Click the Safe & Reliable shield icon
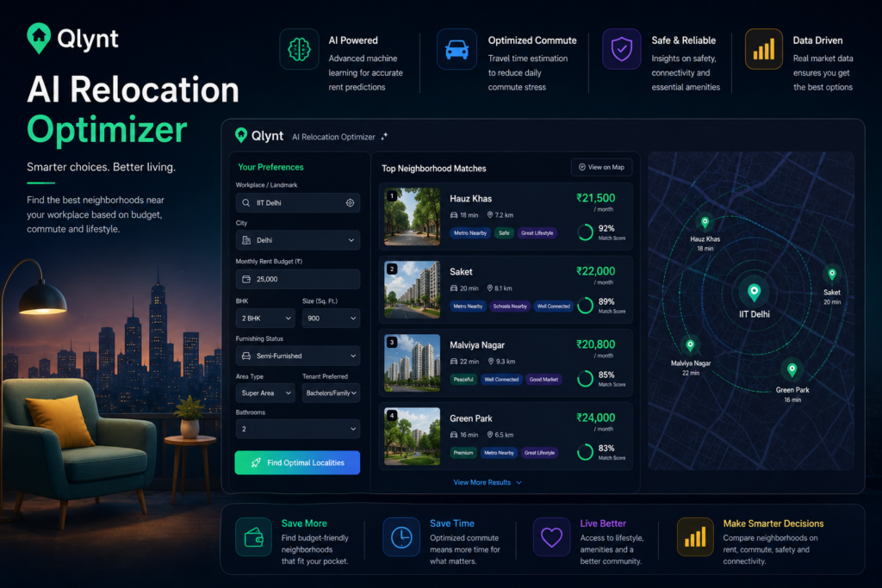The width and height of the screenshot is (882, 588). pos(622,49)
